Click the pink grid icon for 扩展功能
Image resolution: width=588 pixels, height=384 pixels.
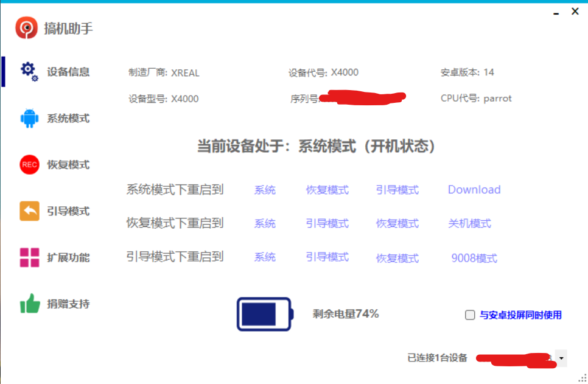point(29,257)
